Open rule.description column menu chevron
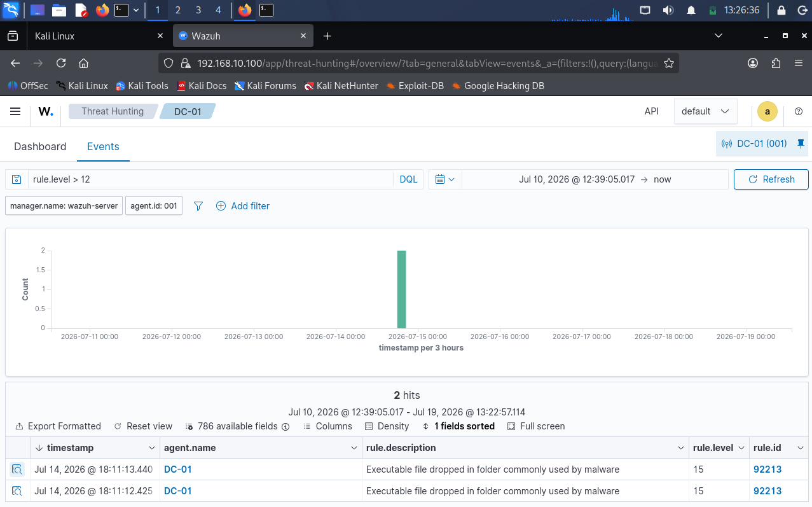The image size is (812, 507). tap(681, 448)
